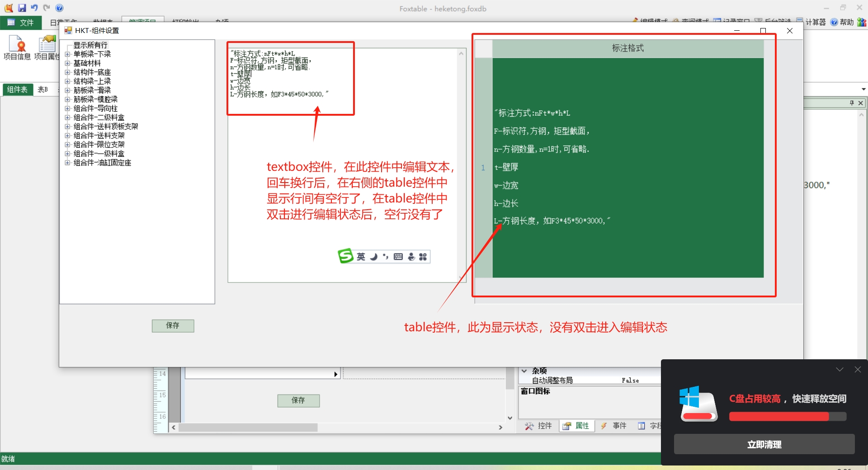Click the 计算器 toolbar item
The width and height of the screenshot is (868, 470).
tap(811, 22)
